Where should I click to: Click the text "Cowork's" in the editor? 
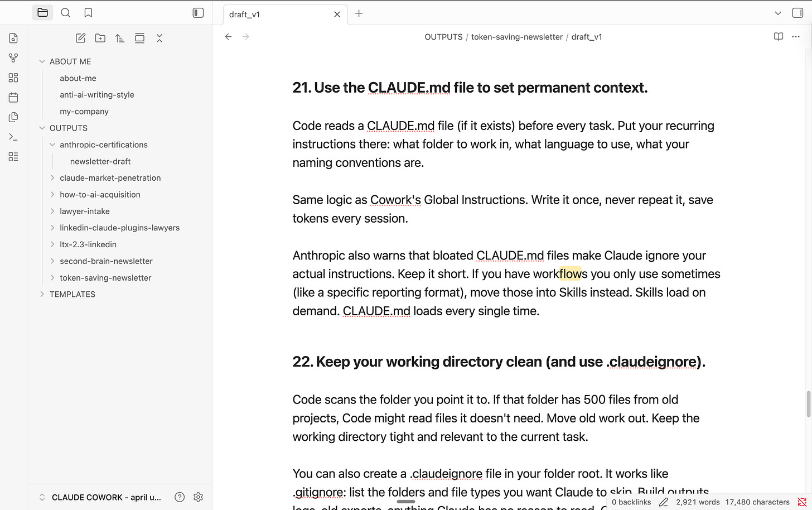click(x=395, y=200)
